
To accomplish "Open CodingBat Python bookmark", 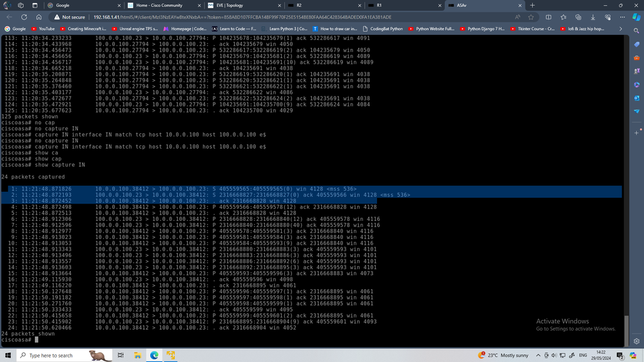I will click(x=383, y=29).
